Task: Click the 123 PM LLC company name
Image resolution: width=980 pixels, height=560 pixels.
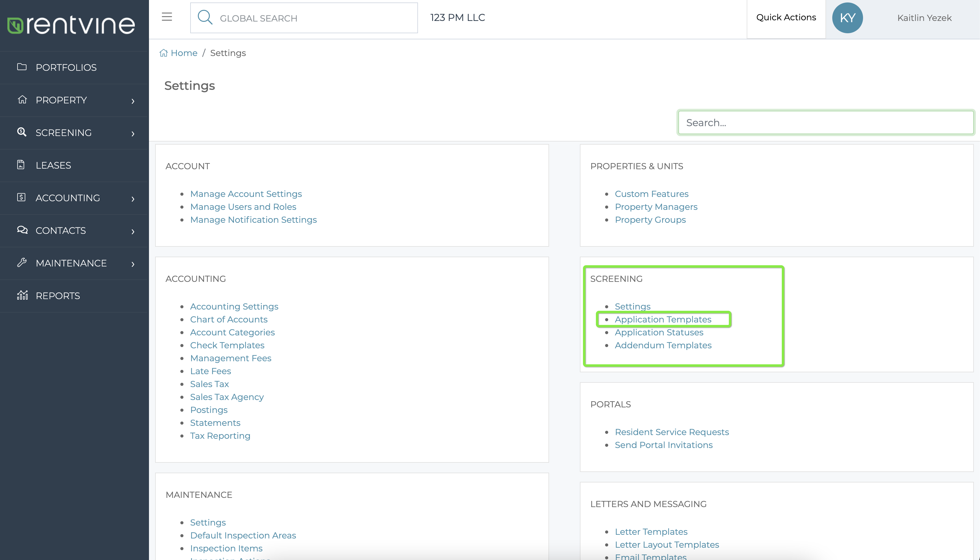Action: (x=457, y=18)
